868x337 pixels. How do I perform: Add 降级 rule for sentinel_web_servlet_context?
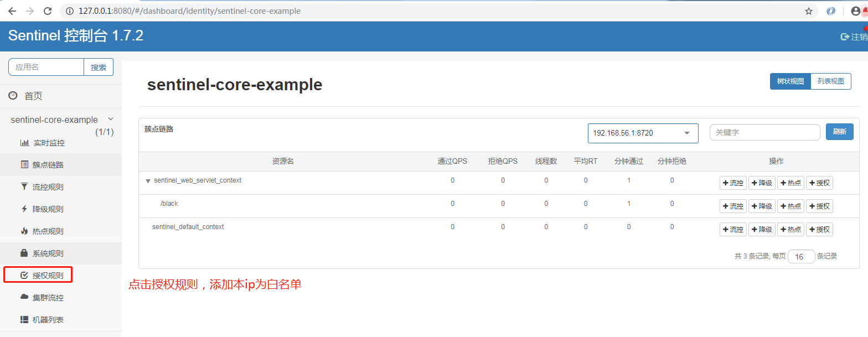(762, 183)
